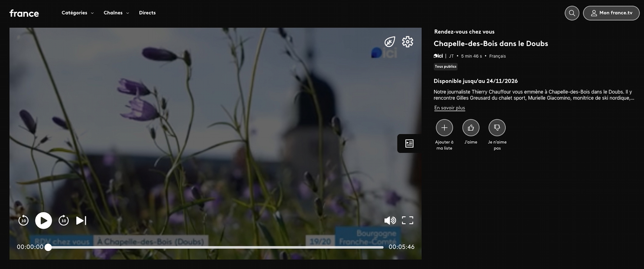
Task: Enter fullscreen mode
Action: [407, 221]
